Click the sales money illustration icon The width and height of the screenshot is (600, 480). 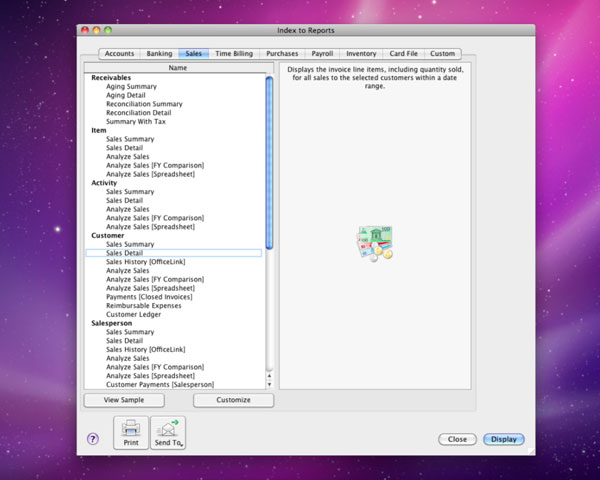pyautogui.click(x=375, y=243)
